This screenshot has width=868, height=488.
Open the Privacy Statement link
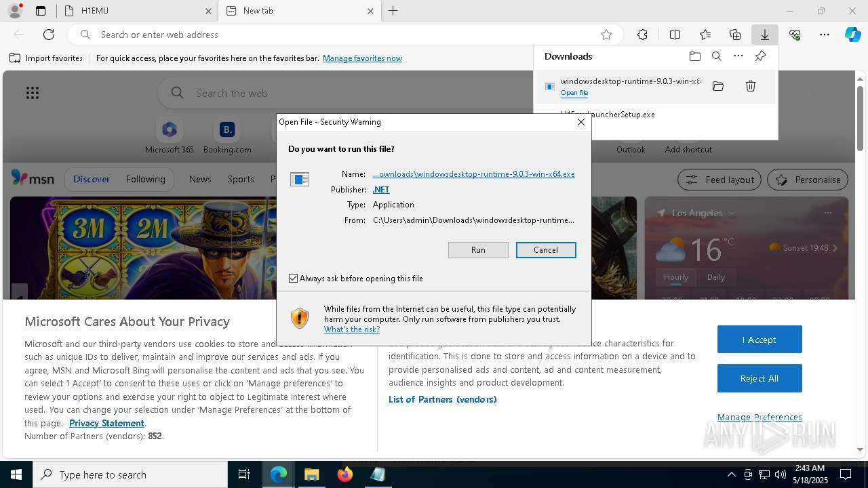(106, 423)
